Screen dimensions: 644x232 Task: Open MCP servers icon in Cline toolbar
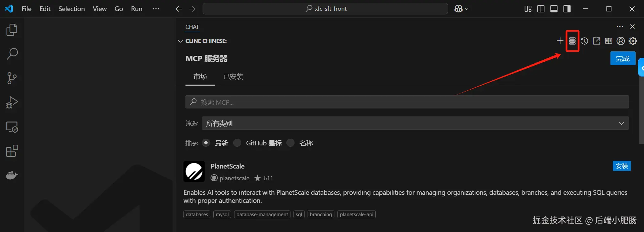pos(572,41)
